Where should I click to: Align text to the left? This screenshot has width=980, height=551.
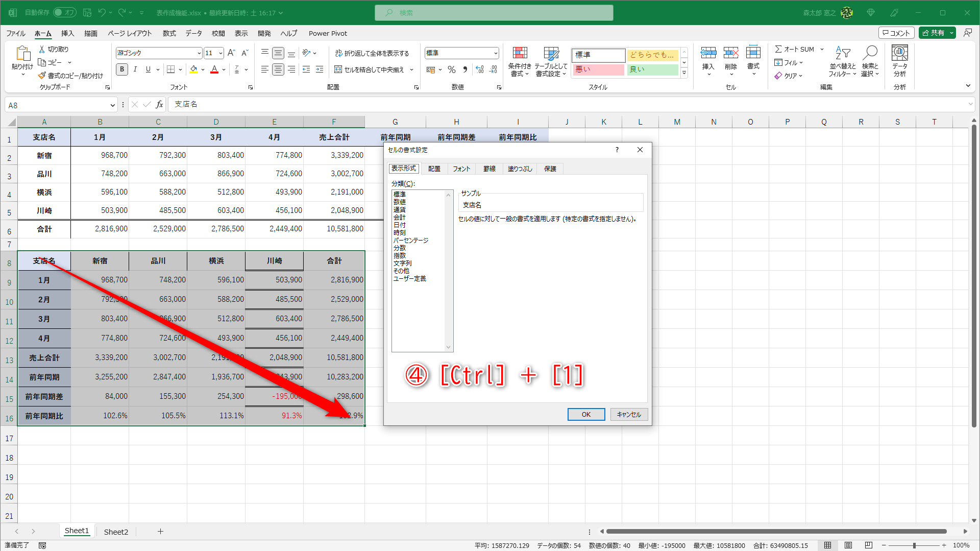coord(265,69)
